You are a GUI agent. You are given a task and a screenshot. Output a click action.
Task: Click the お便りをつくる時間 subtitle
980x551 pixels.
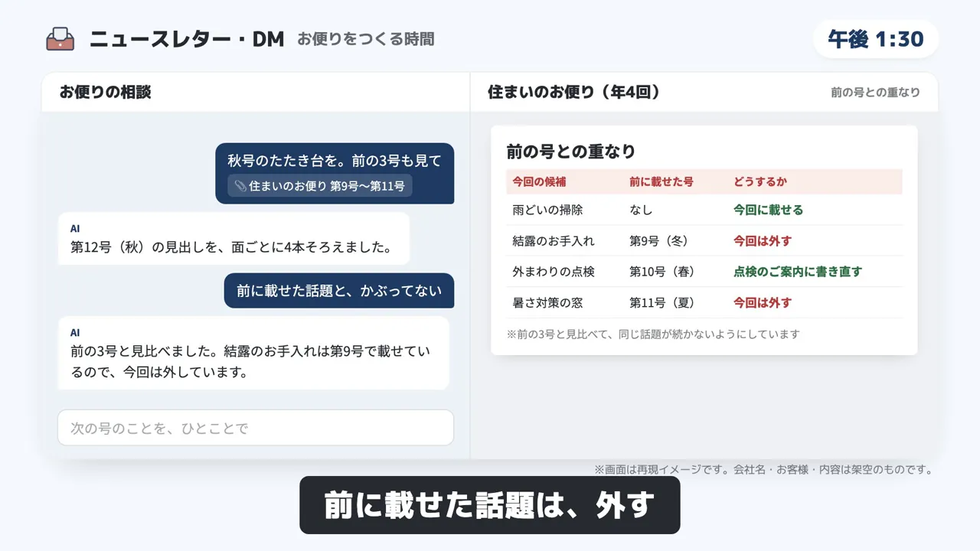[x=366, y=39]
